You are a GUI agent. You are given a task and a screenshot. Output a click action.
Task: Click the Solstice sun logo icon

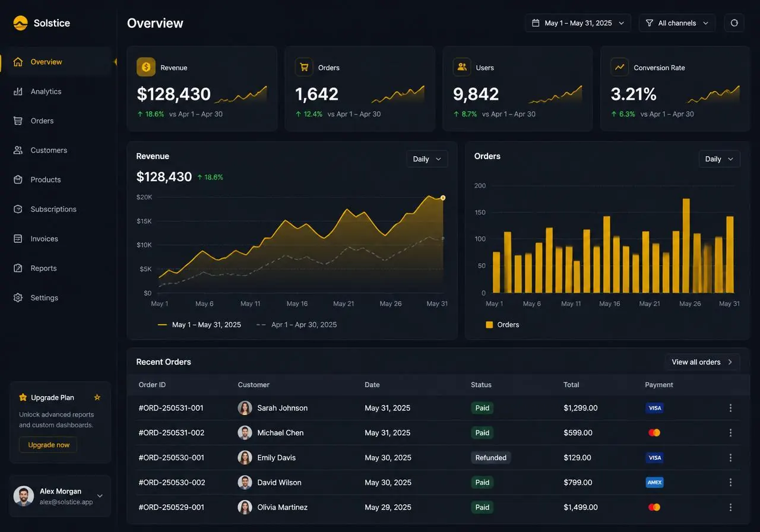pyautogui.click(x=20, y=23)
